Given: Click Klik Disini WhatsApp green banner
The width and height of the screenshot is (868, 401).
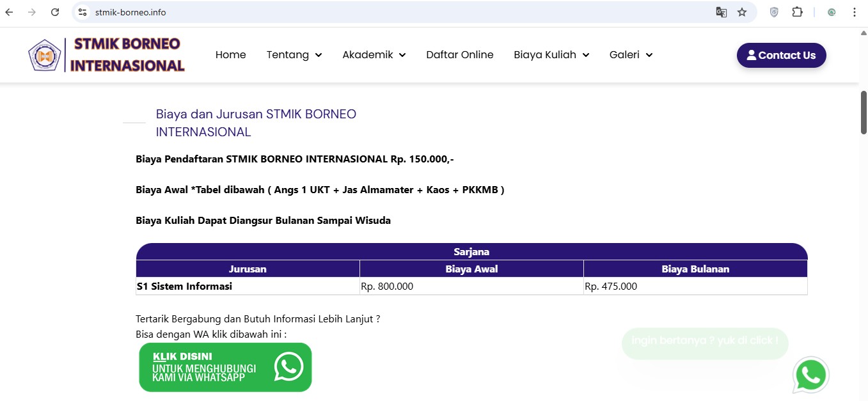Looking at the screenshot, I should click(225, 367).
